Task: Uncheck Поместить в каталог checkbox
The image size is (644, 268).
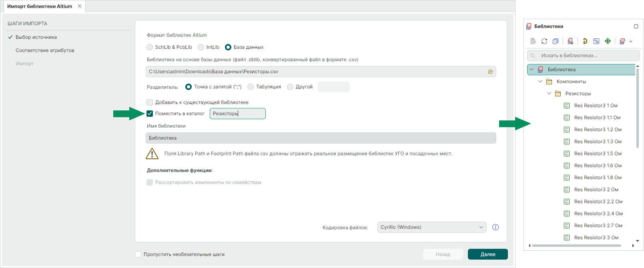Action: click(x=150, y=114)
